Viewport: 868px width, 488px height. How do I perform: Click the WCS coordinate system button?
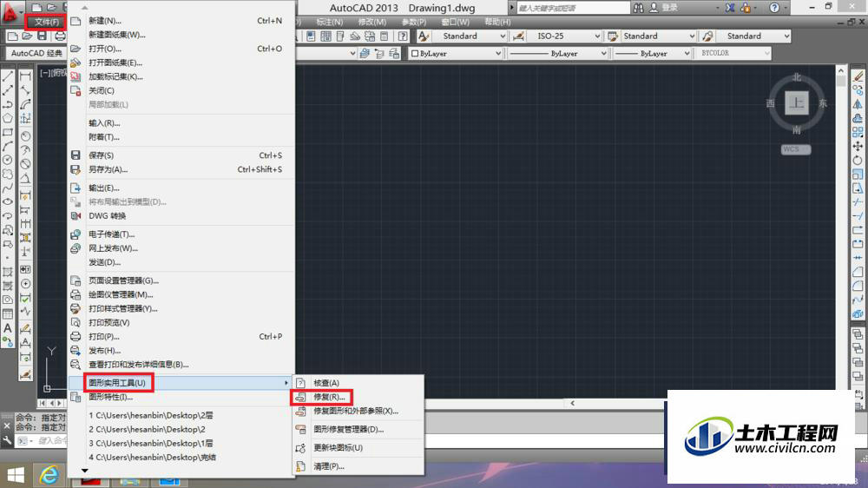click(x=795, y=149)
